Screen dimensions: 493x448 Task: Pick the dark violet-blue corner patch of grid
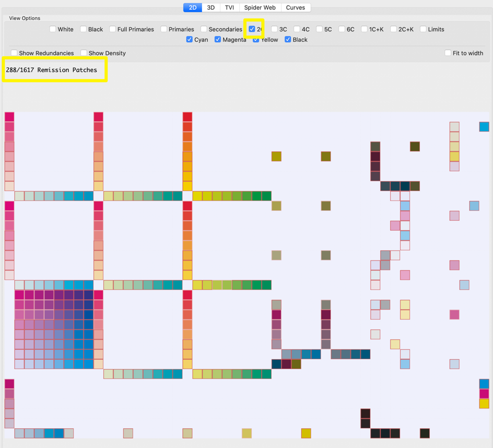89,295
